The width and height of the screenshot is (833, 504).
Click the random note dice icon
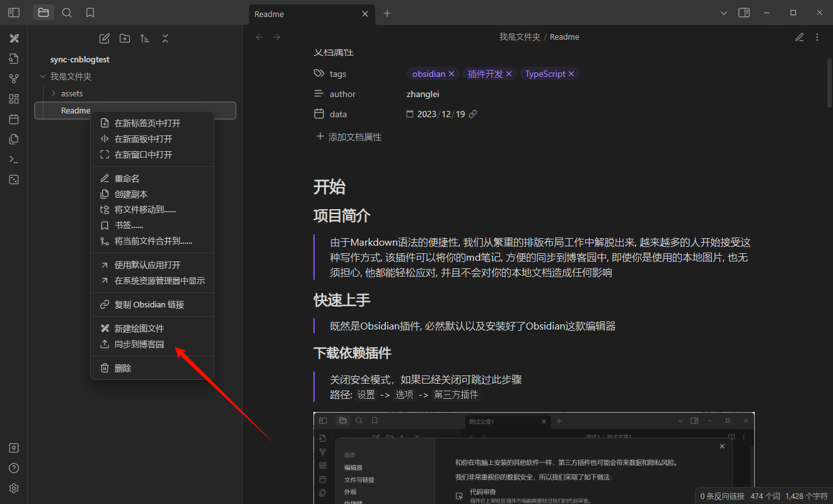tap(14, 179)
